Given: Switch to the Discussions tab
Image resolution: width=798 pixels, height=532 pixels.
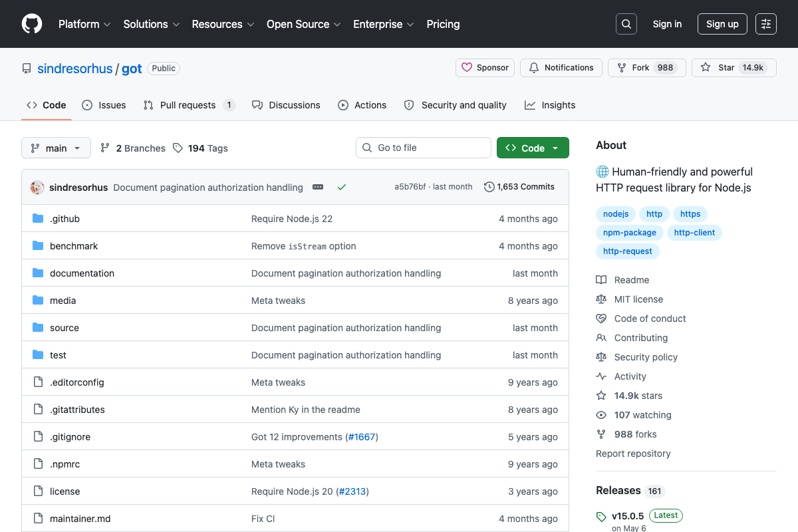Looking at the screenshot, I should 286,105.
